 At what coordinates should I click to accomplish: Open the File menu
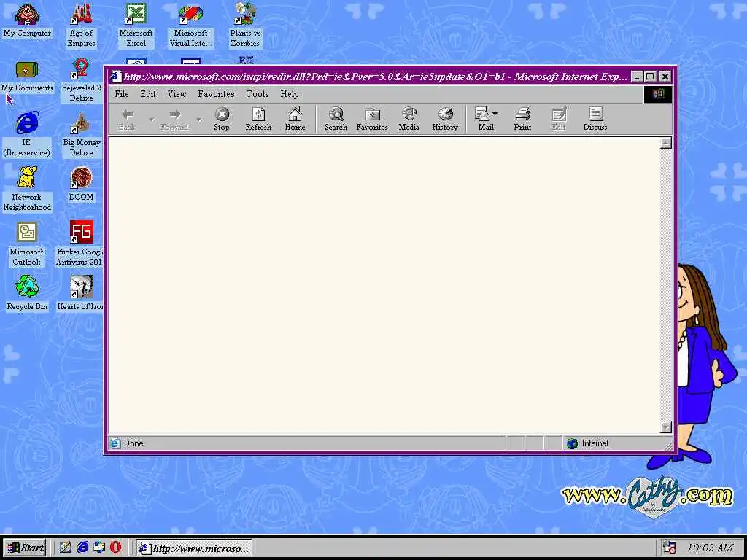pos(122,94)
